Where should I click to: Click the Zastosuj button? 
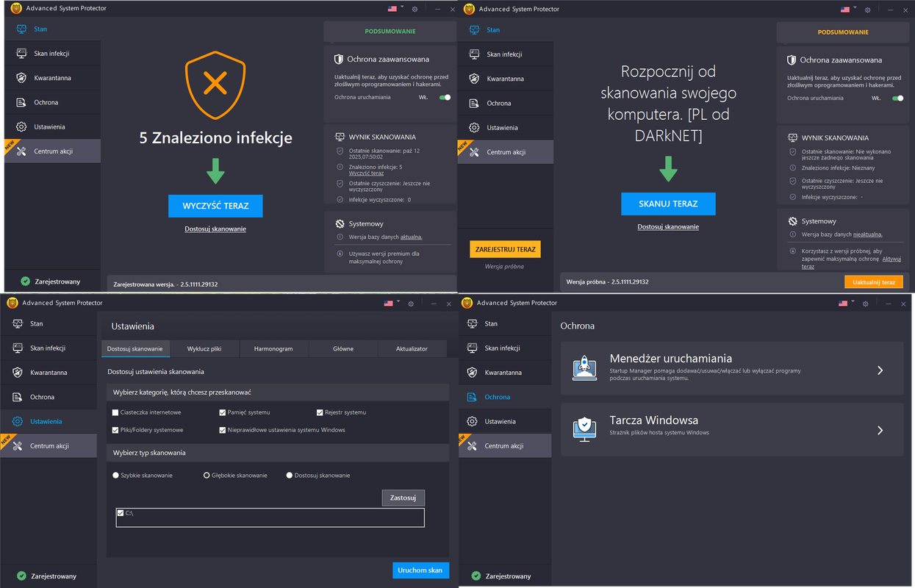[x=403, y=498]
